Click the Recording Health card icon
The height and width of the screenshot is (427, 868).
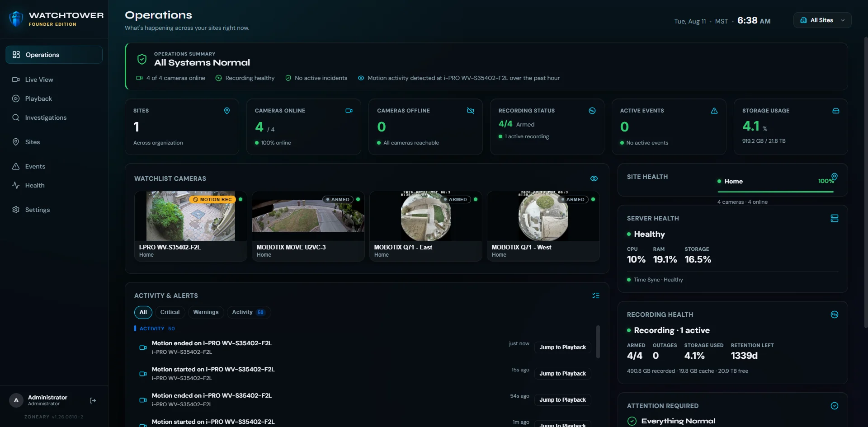(x=835, y=314)
